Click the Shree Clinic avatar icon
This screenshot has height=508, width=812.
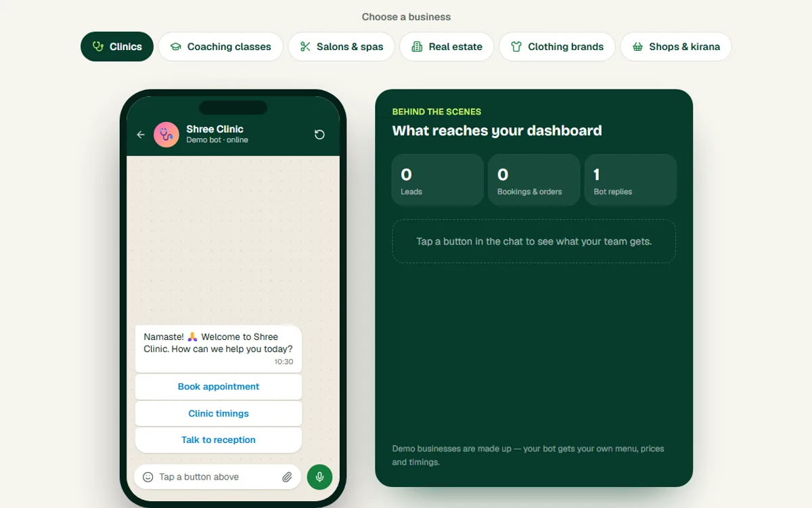[x=166, y=135]
